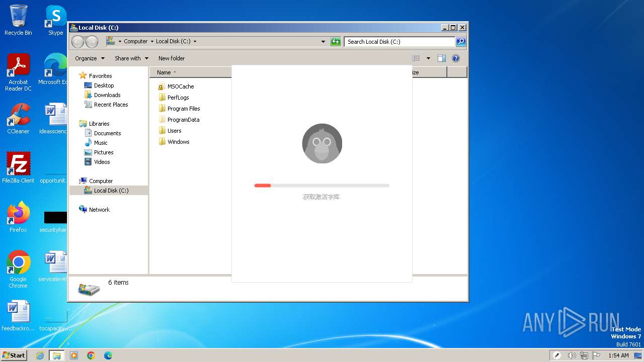Select Network in the navigation pane
The image size is (644, 362).
tap(94, 210)
